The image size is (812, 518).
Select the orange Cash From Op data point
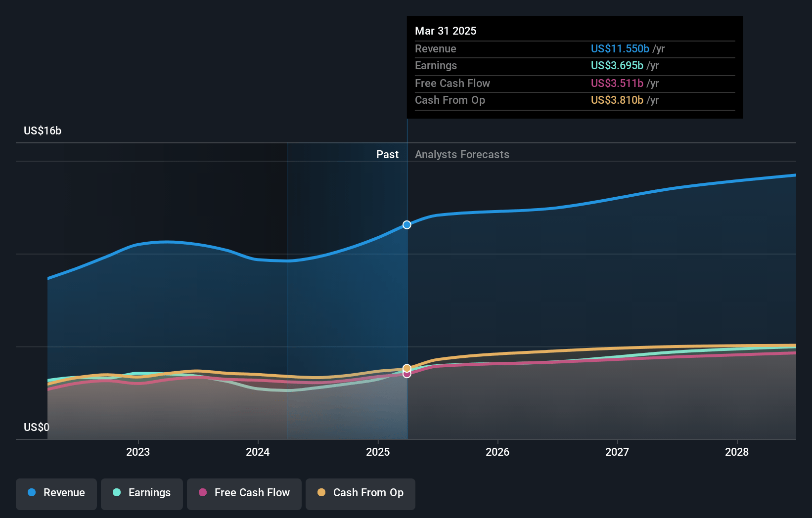(x=406, y=368)
